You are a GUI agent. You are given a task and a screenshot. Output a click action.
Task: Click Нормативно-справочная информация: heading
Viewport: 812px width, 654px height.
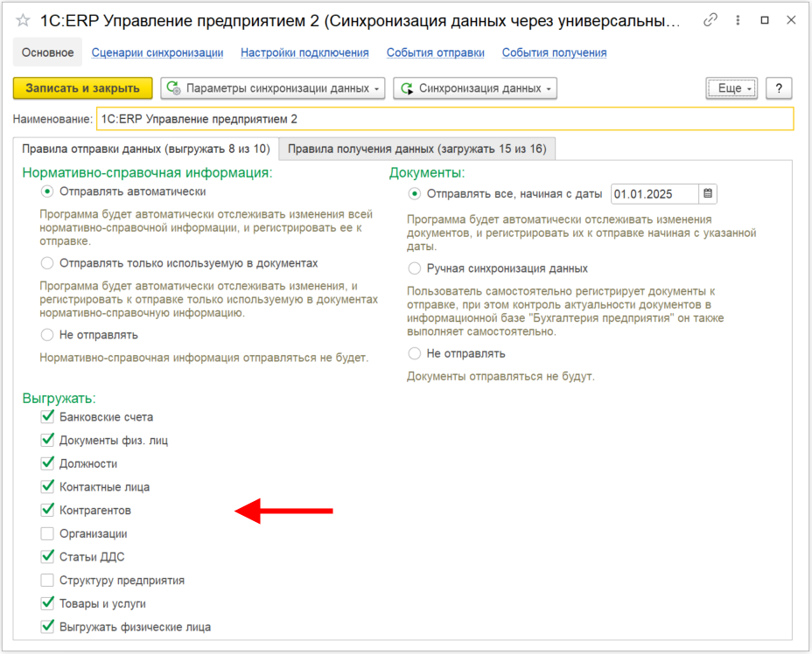(147, 173)
